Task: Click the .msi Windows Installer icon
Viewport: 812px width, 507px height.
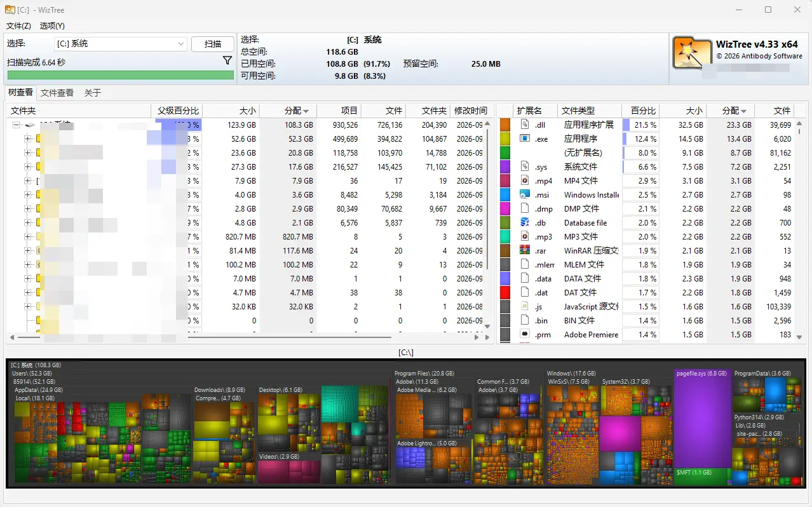Action: tap(525, 194)
